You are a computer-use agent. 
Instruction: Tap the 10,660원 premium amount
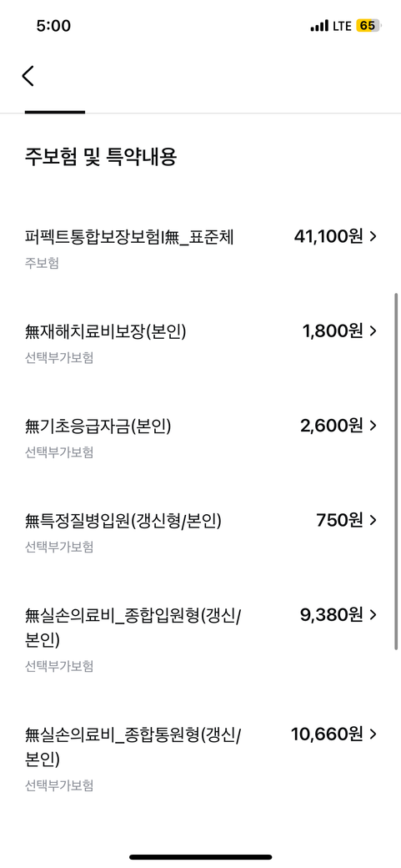[328, 734]
